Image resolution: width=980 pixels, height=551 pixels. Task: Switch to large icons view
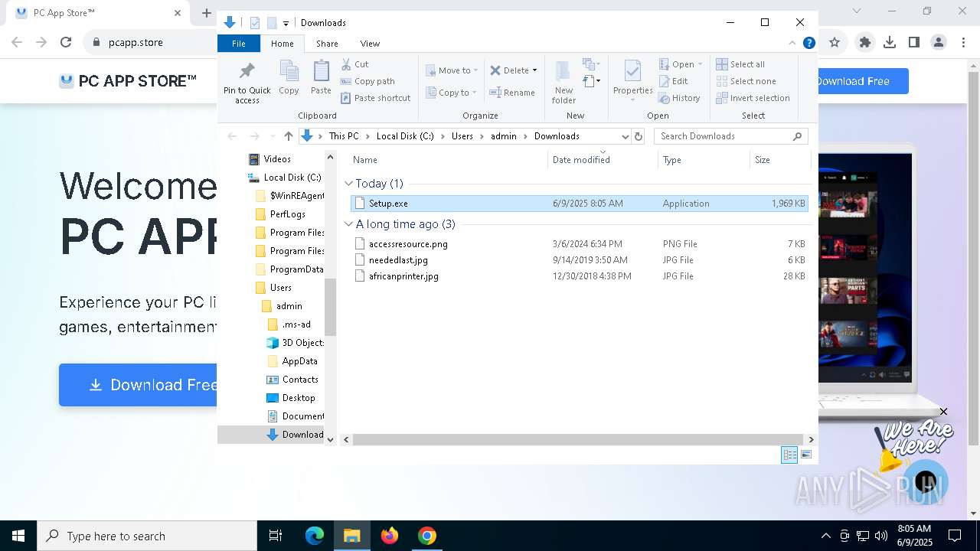coord(805,455)
